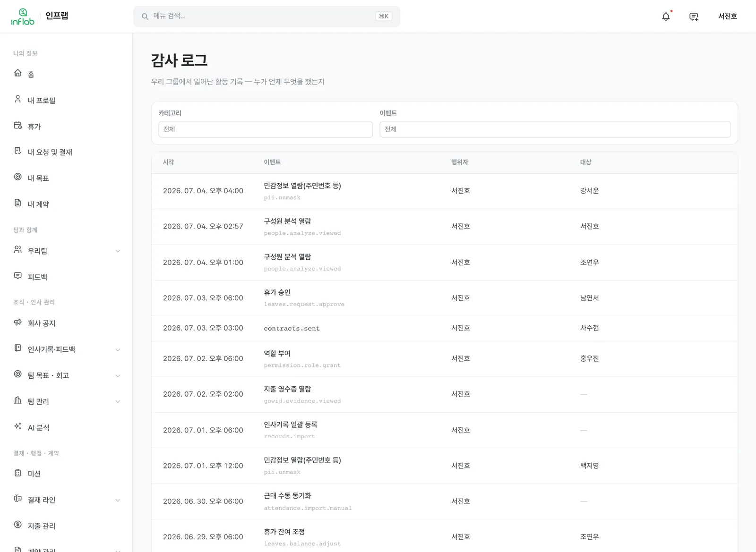Expand the 결재 라인 chevron

point(118,500)
